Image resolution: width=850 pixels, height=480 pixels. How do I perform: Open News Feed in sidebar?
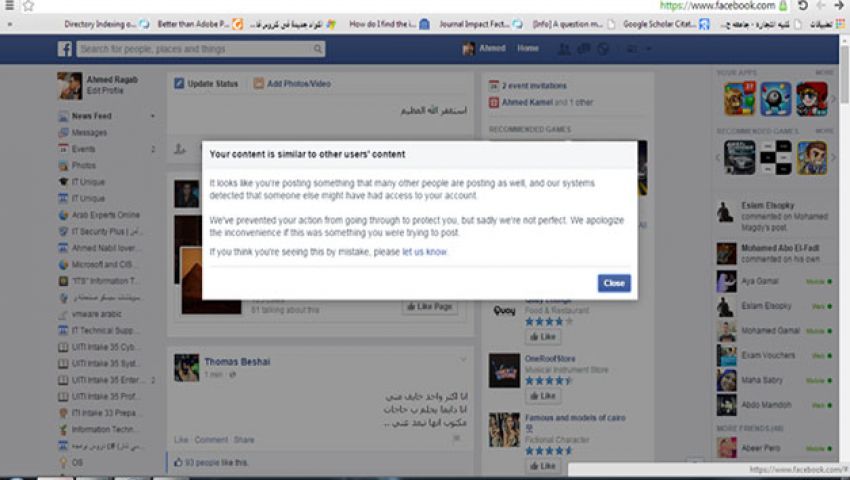pyautogui.click(x=91, y=116)
